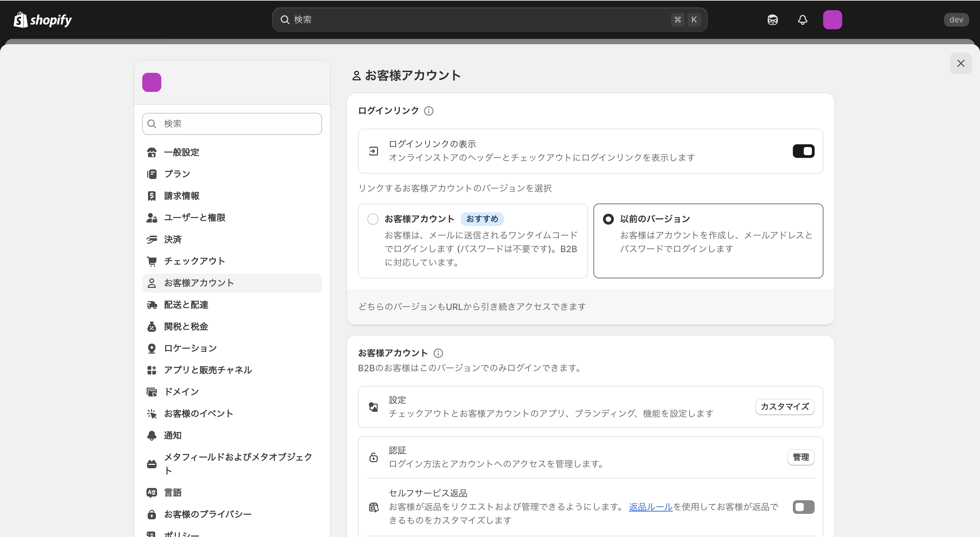This screenshot has height=537, width=980.
Task: Click the 一般設定 store icon
Action: [152, 152]
